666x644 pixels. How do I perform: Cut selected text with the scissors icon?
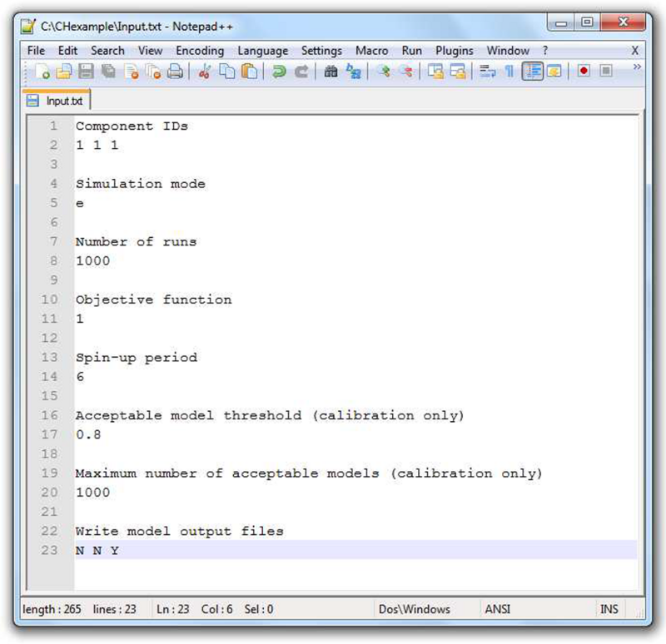point(207,71)
